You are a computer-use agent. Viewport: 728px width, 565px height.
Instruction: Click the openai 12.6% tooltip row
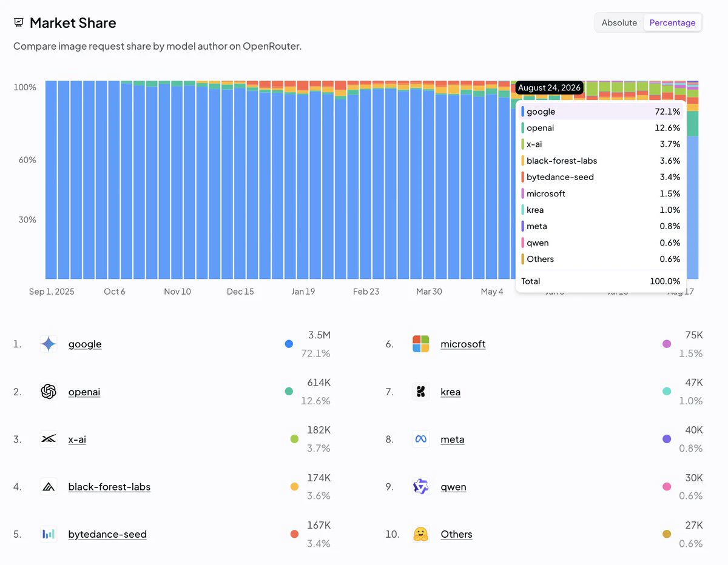(601, 128)
